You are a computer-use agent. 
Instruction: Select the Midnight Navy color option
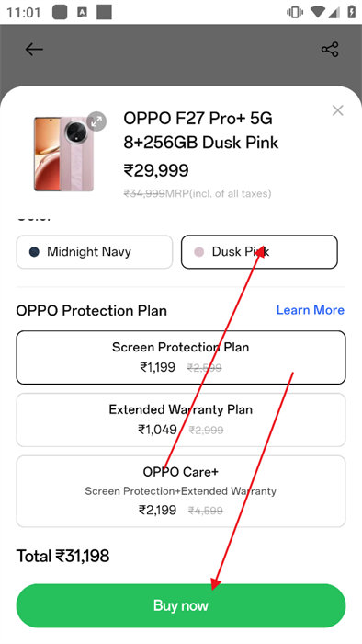[95, 252]
